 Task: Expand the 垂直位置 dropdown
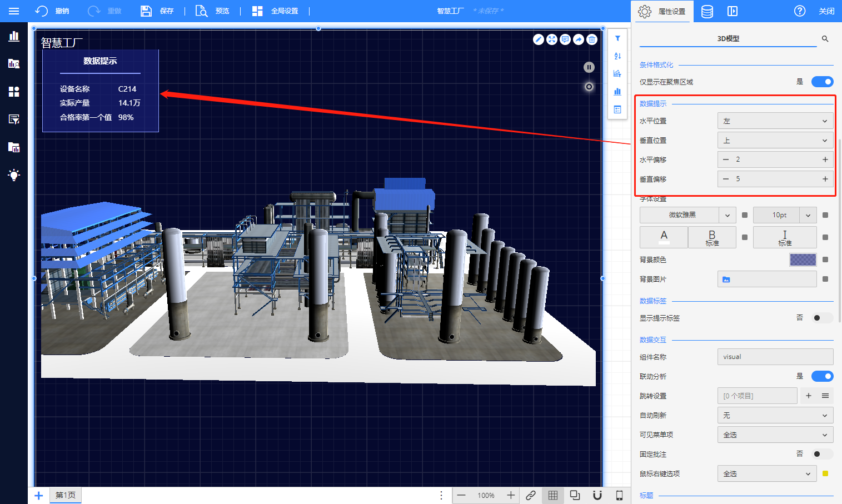775,141
